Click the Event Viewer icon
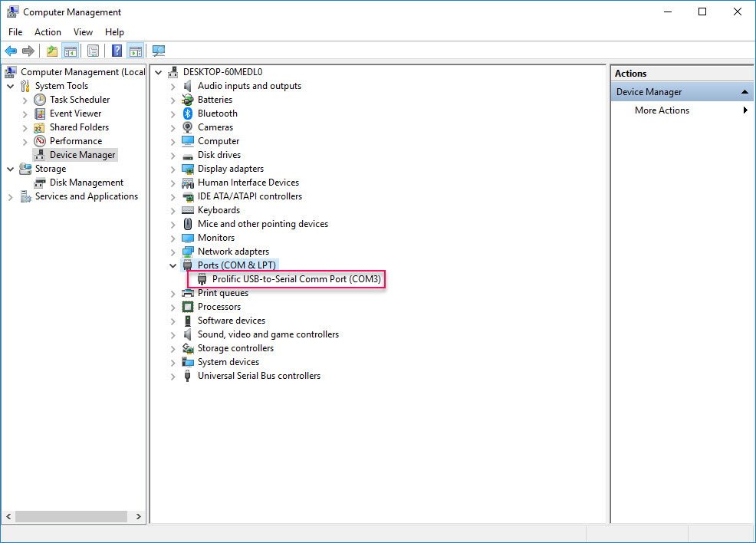This screenshot has height=543, width=756. pyautogui.click(x=40, y=114)
